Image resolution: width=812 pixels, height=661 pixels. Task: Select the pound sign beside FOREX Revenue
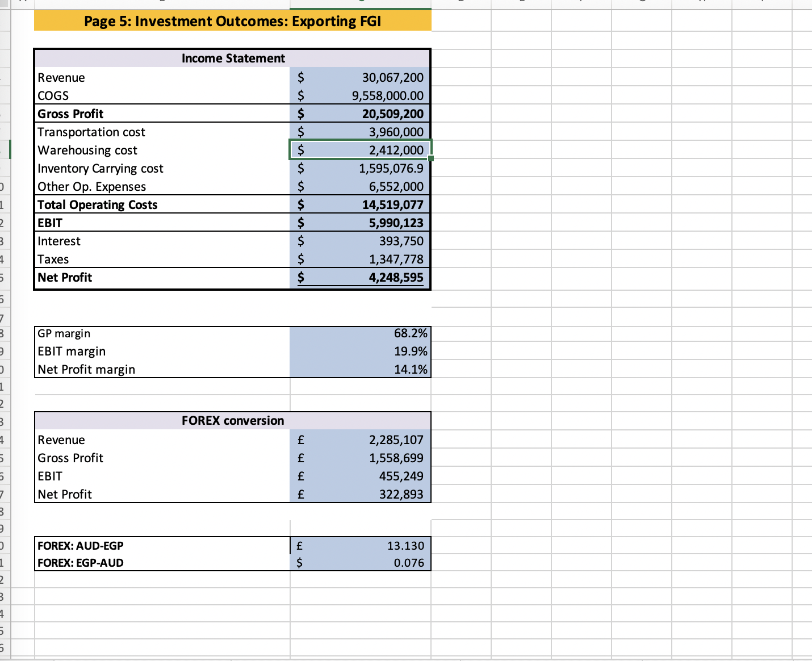pyautogui.click(x=301, y=440)
